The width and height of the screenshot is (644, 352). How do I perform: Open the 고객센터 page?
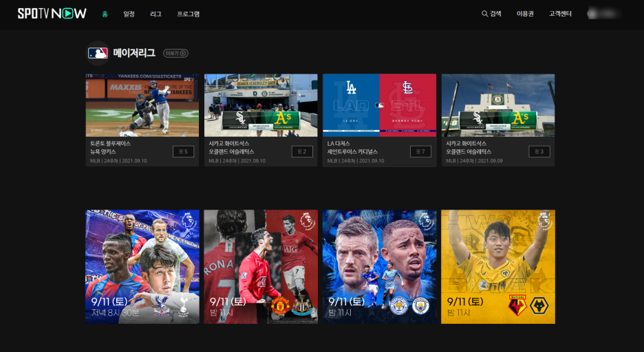click(x=560, y=14)
